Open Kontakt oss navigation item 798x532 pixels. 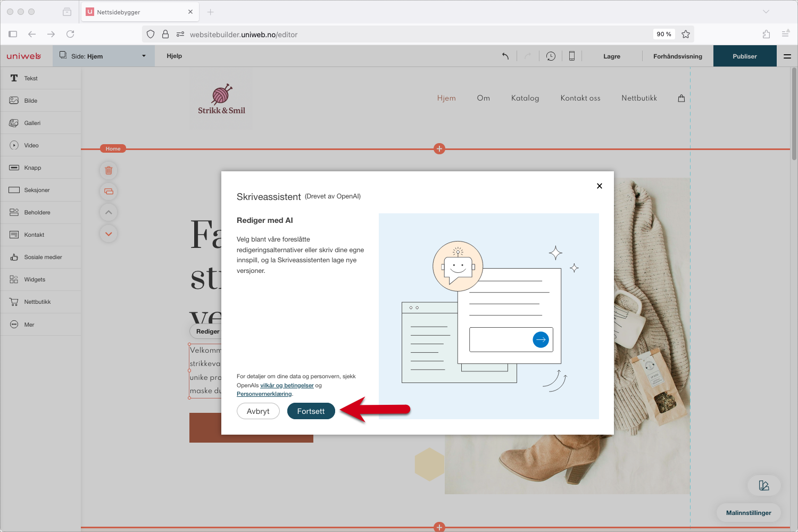coord(580,98)
